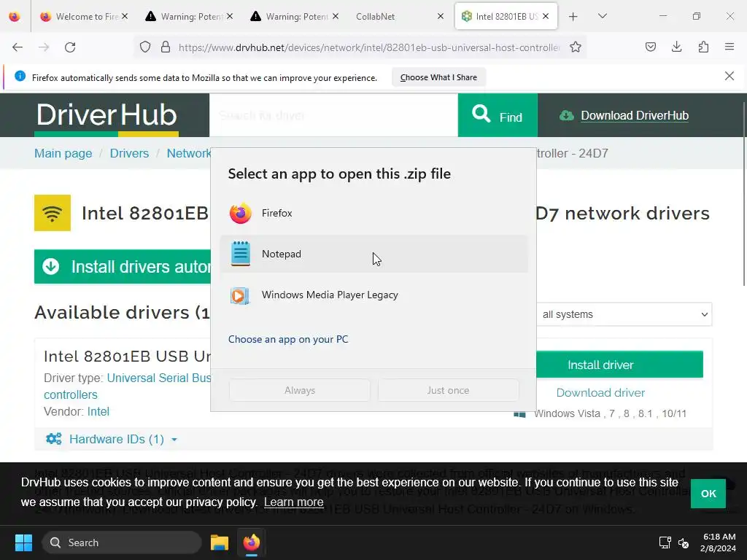This screenshot has height=560, width=747.
Task: Open the extensions puzzle icon
Action: click(x=703, y=47)
